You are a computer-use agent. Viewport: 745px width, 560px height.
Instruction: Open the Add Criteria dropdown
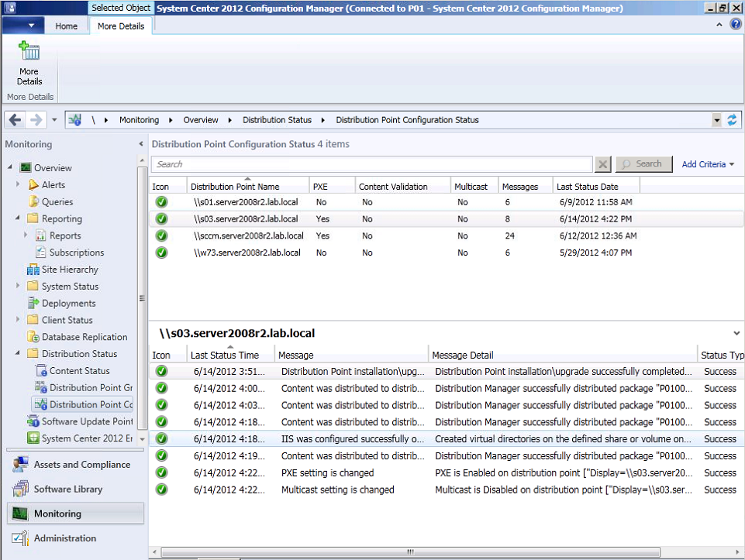coord(708,164)
